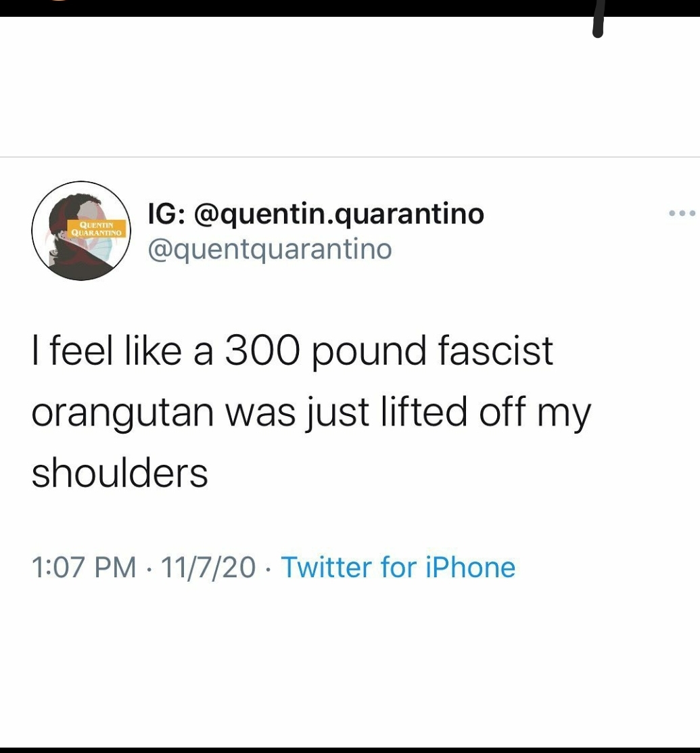The width and height of the screenshot is (700, 753).
Task: Select the phrase lifted off my
Action: pos(486,413)
